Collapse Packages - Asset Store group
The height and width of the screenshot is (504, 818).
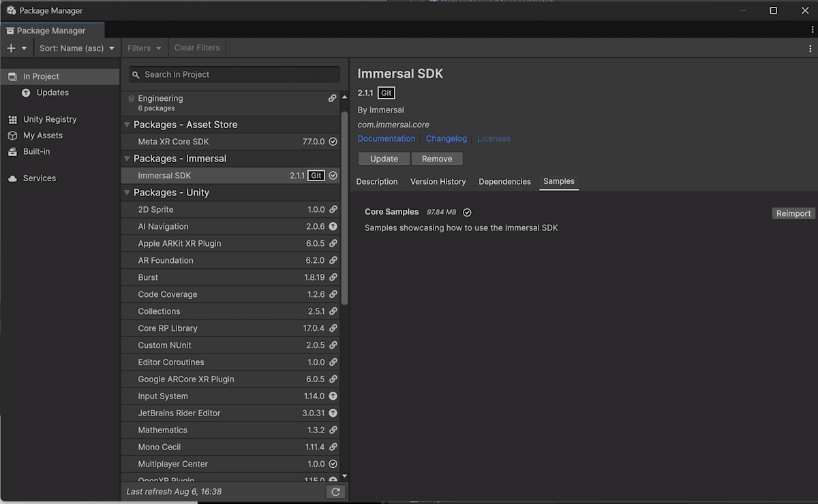click(127, 125)
